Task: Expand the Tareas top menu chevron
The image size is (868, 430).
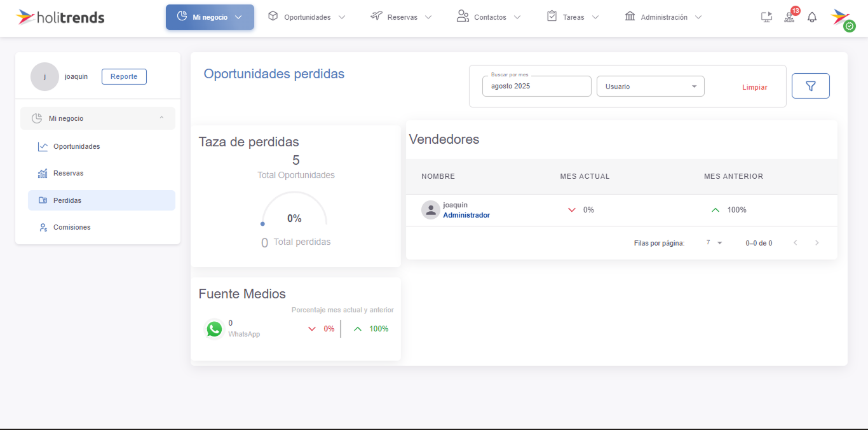Action: [x=595, y=17]
